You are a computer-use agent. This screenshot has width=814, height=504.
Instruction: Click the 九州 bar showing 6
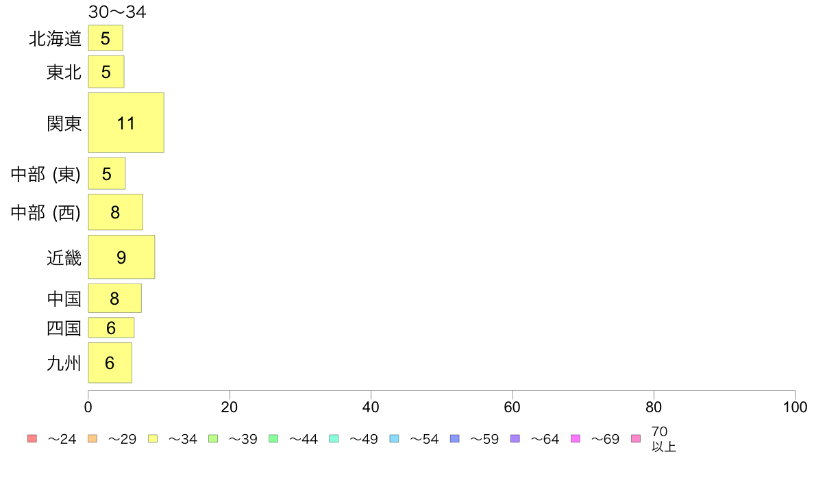110,363
